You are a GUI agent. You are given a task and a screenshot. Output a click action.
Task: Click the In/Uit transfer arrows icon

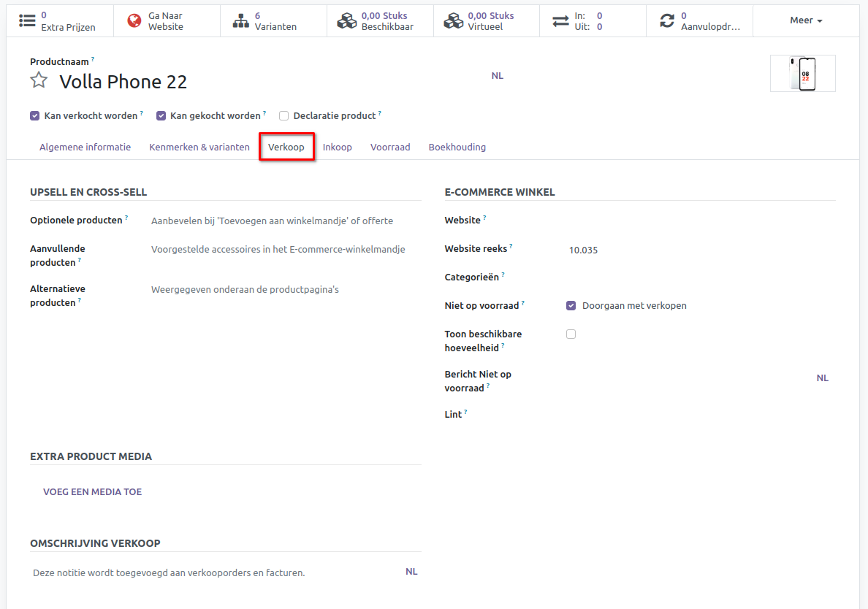(560, 21)
